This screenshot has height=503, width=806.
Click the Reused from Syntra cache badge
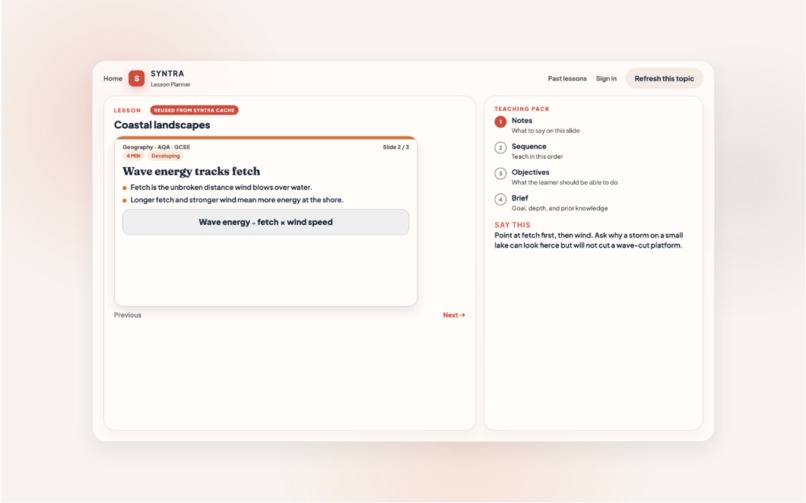point(194,110)
